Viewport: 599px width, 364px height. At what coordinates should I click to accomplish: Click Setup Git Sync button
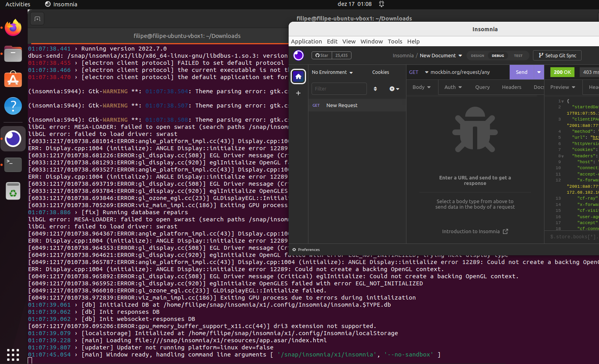pos(557,55)
